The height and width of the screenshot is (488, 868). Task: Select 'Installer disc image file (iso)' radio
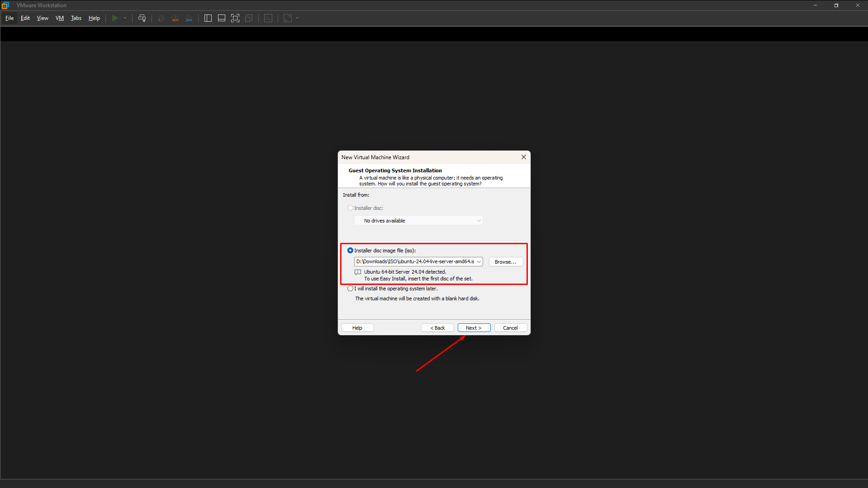pyautogui.click(x=350, y=251)
